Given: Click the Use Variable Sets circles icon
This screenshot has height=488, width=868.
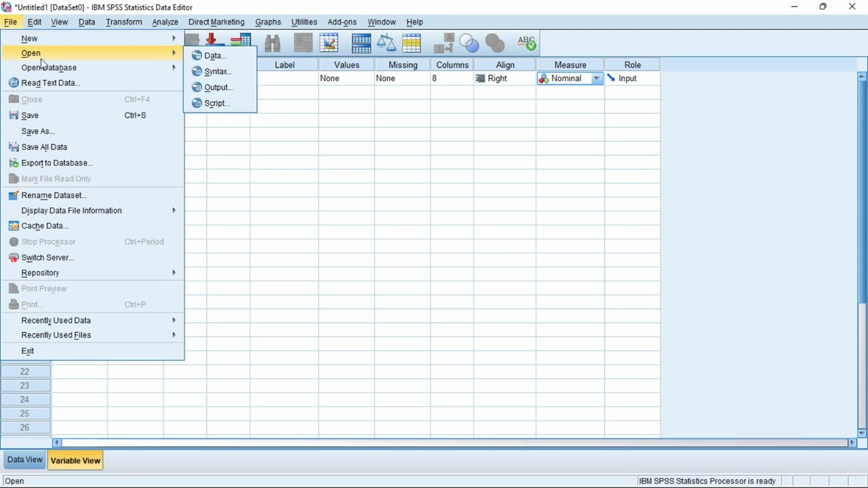Looking at the screenshot, I should coord(469,44).
